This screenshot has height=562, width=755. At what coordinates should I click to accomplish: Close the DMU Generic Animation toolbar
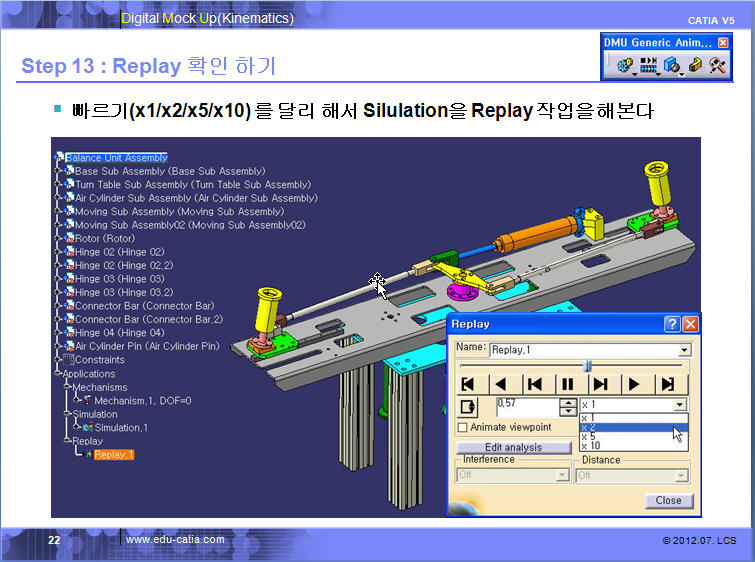(x=723, y=42)
